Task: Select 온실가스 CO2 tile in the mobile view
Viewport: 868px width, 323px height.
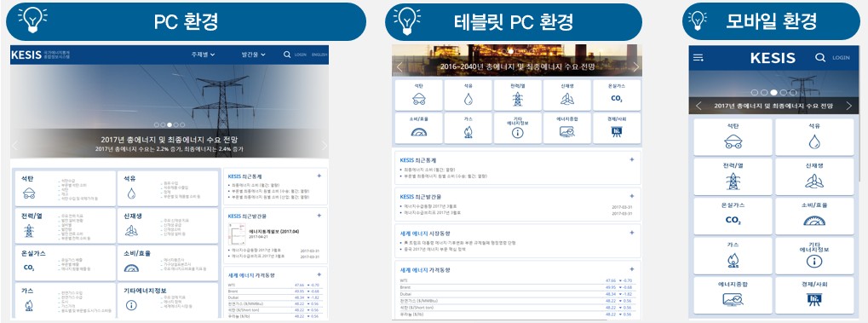Action: click(x=733, y=216)
